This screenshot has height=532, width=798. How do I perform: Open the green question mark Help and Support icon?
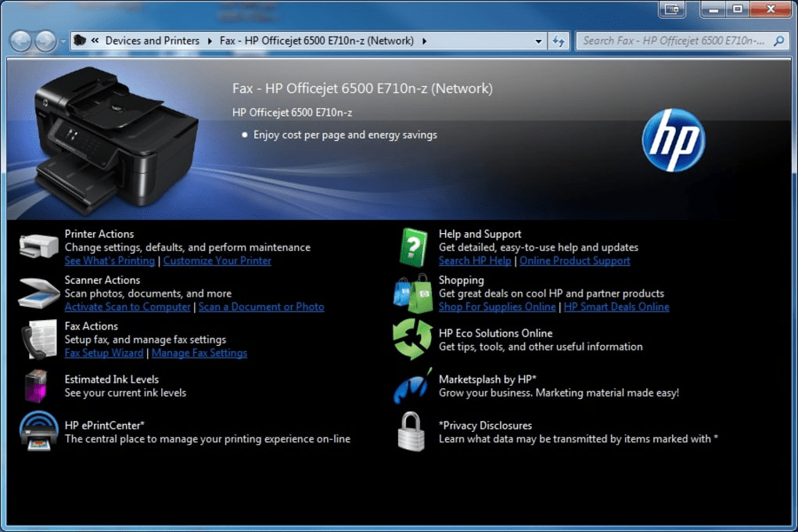tap(412, 246)
